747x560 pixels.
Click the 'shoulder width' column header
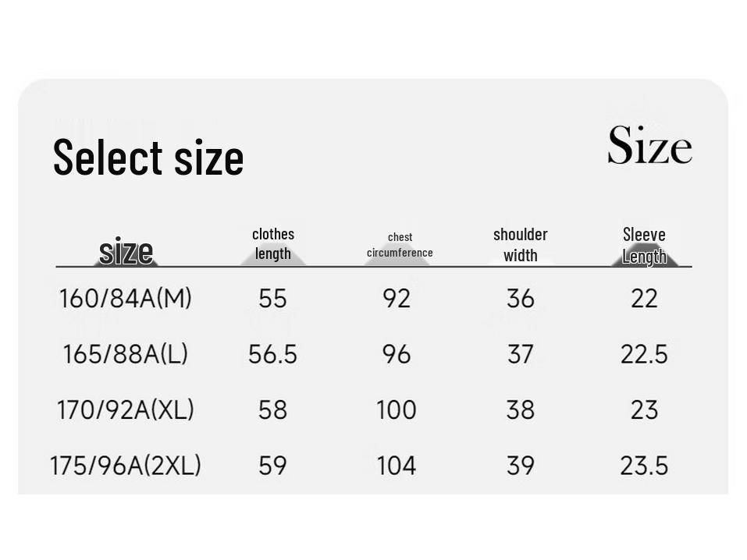click(520, 245)
